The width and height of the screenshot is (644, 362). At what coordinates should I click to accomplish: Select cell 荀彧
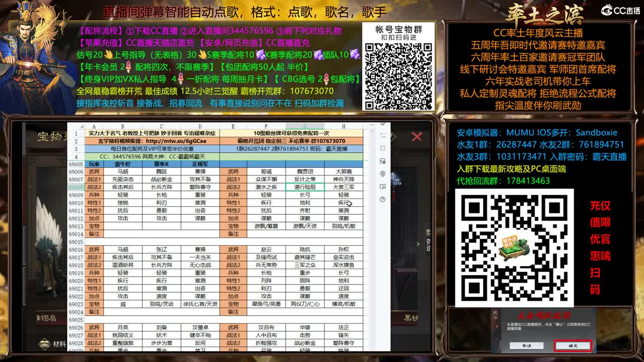[x=266, y=171]
